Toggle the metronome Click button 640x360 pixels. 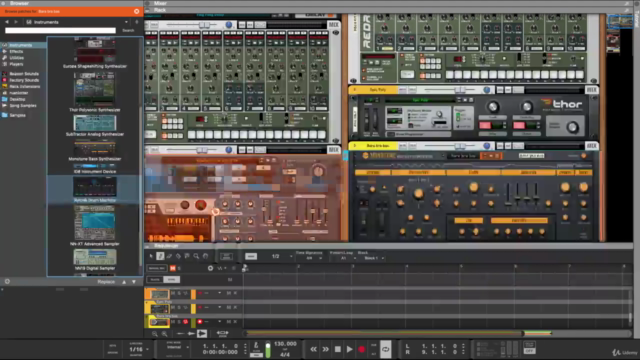point(256,347)
